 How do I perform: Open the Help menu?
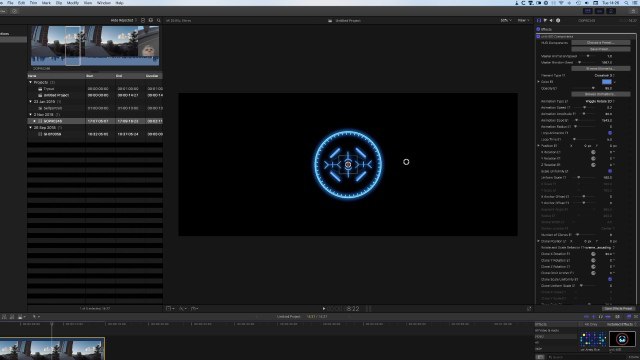(x=120, y=3)
